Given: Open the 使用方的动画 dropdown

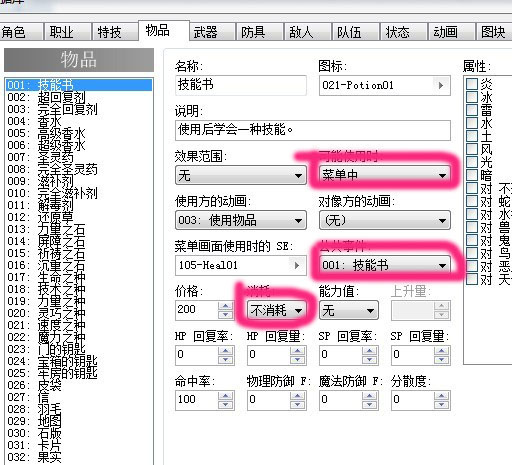Looking at the screenshot, I should point(241,220).
